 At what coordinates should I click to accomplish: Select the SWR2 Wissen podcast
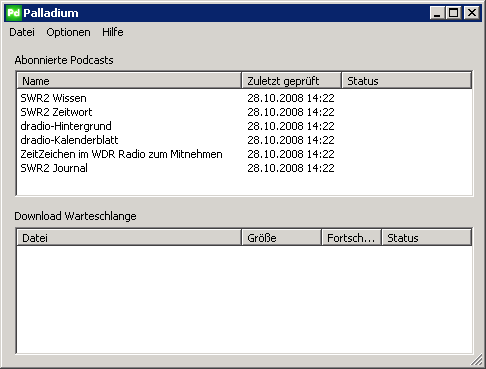[53, 98]
